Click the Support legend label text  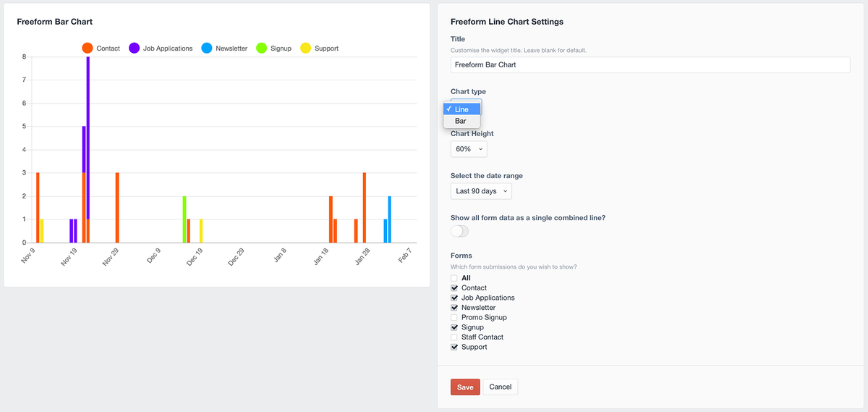point(327,49)
